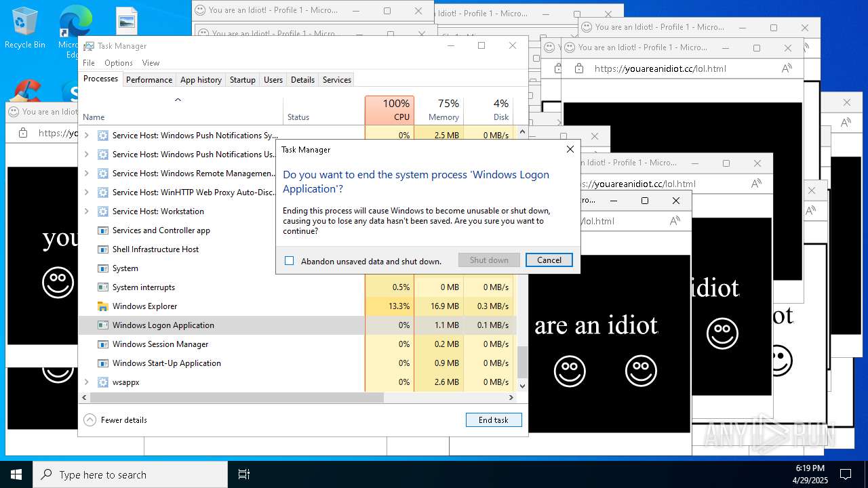Click the taskbar search box

click(130, 474)
